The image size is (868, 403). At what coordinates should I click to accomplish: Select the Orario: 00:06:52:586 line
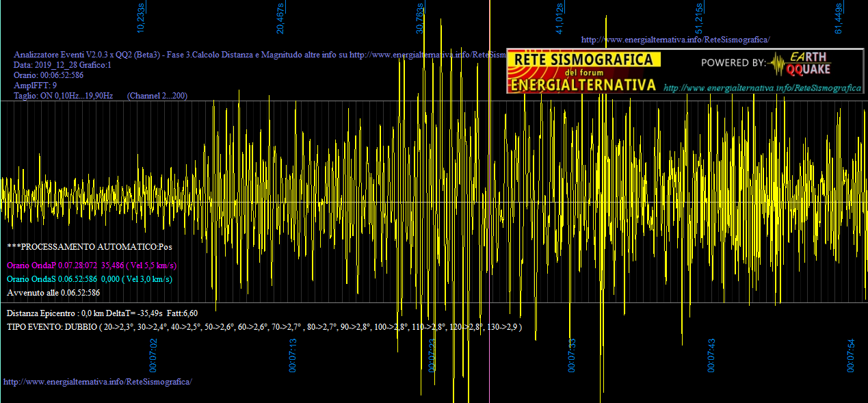tap(49, 75)
